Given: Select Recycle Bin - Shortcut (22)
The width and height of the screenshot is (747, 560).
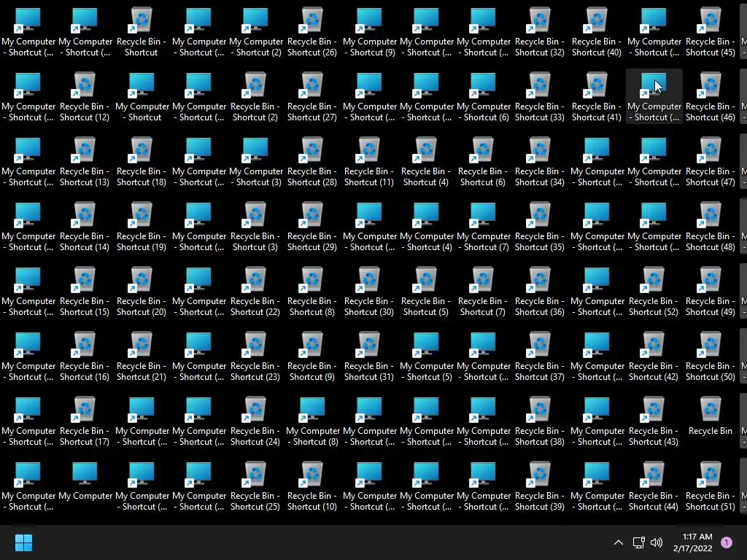Looking at the screenshot, I should tap(255, 292).
